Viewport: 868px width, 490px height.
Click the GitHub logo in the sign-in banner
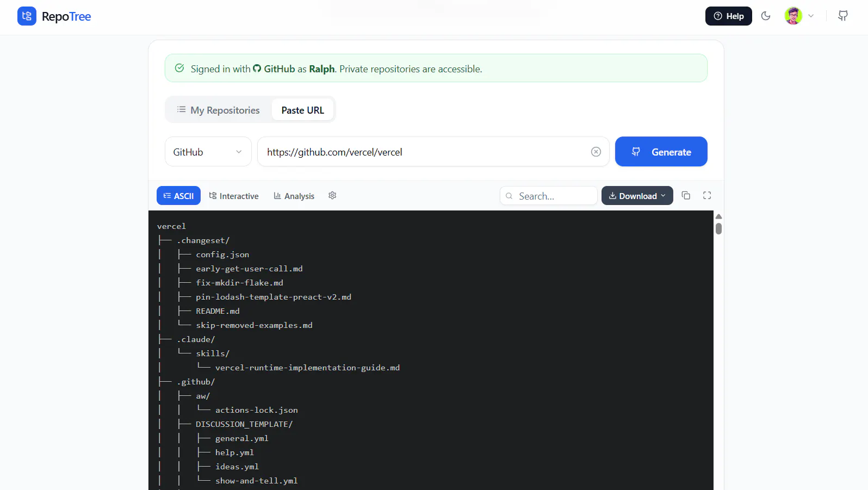point(257,69)
